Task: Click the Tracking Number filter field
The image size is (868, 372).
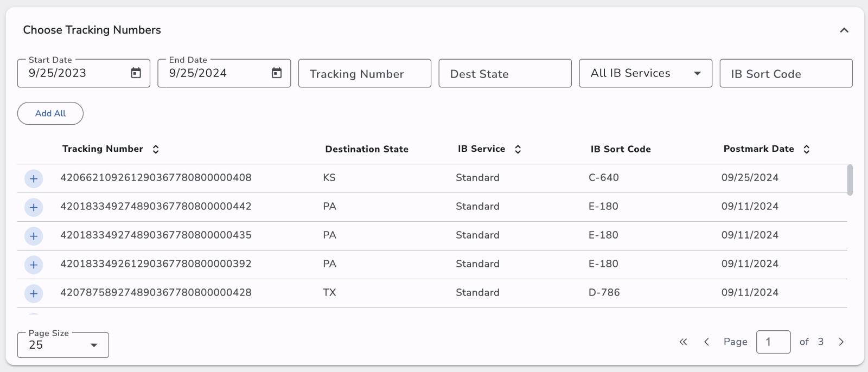Action: 365,73
